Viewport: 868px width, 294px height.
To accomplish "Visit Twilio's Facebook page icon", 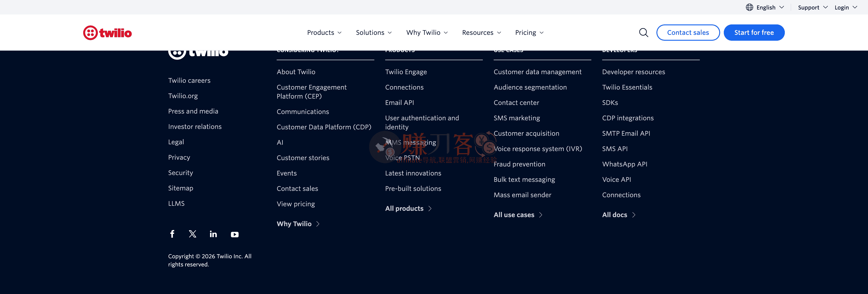I will click(172, 234).
